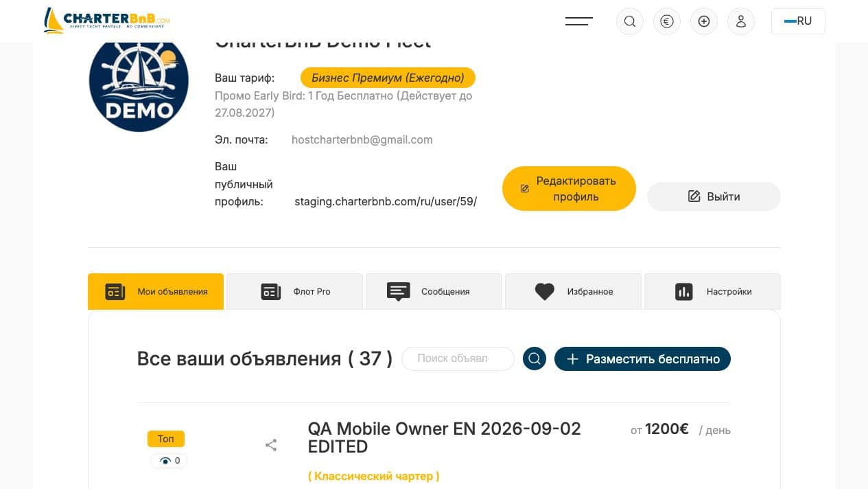This screenshot has height=489, width=868.
Task: Click the Топ badge on listing
Action: 166,439
